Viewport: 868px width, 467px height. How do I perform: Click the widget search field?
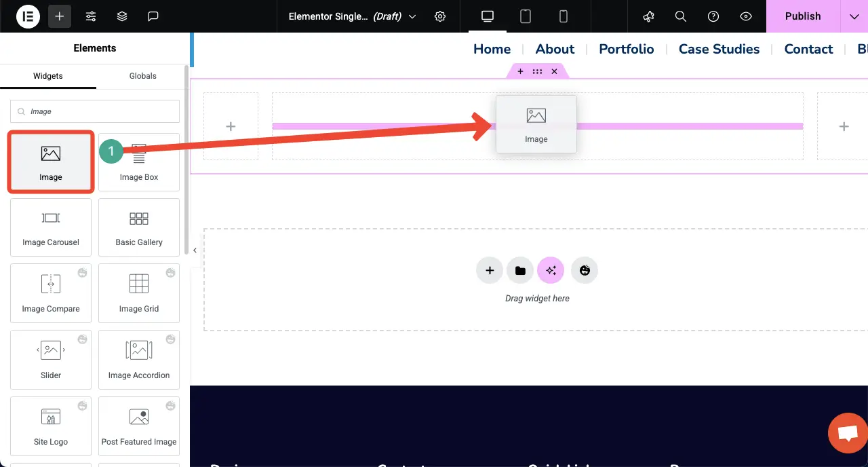95,111
